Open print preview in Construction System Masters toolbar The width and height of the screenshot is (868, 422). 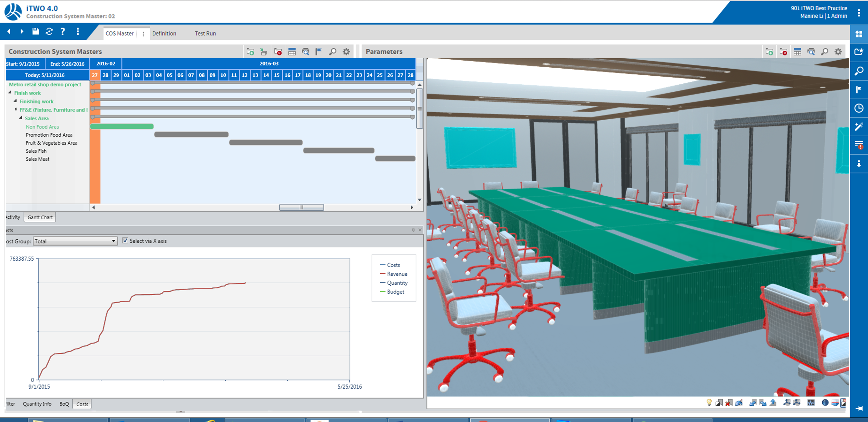306,52
